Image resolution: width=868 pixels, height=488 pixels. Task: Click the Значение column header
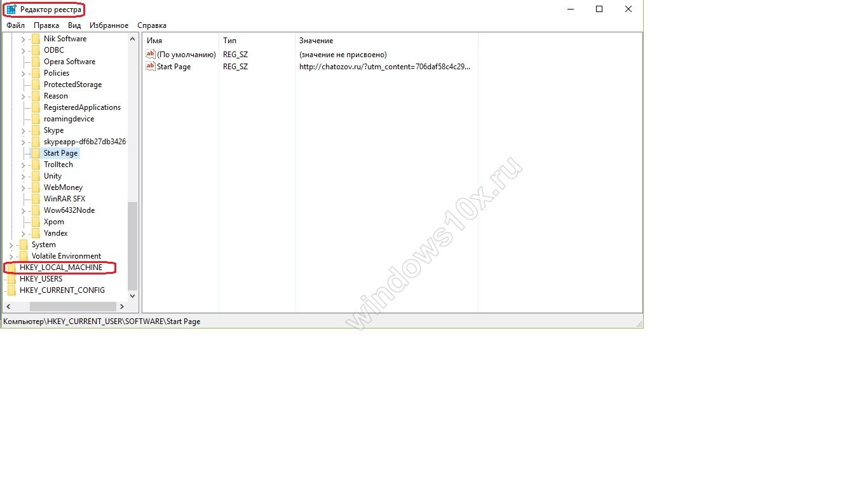tap(316, 41)
